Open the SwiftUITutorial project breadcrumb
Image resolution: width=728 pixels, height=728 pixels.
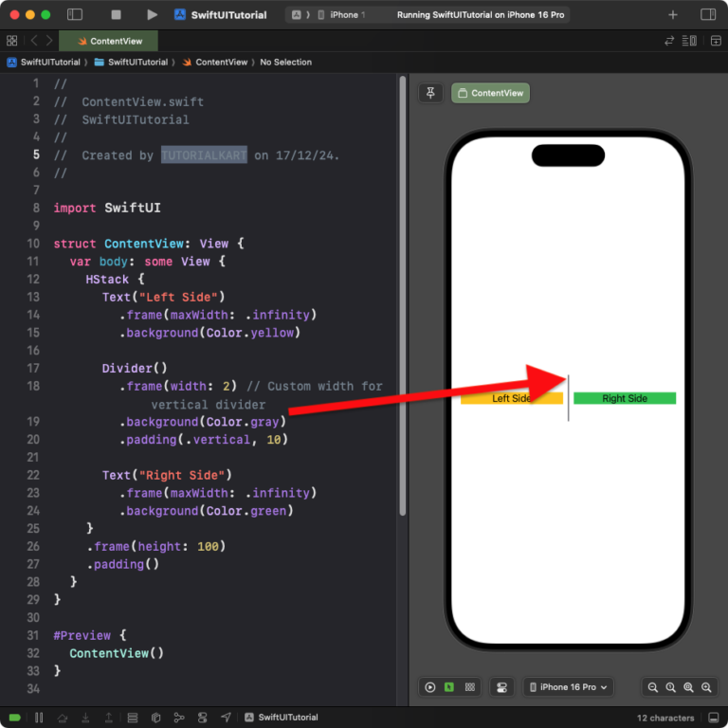[x=44, y=63]
